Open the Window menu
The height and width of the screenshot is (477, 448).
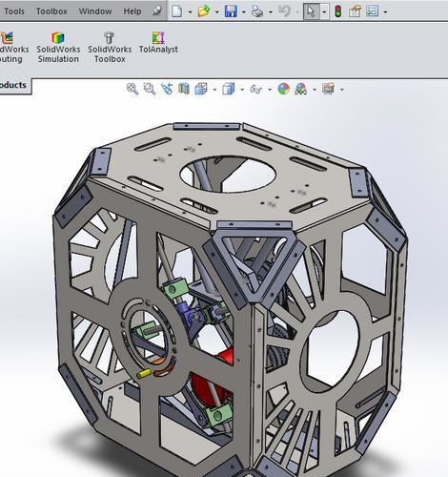[x=95, y=11]
